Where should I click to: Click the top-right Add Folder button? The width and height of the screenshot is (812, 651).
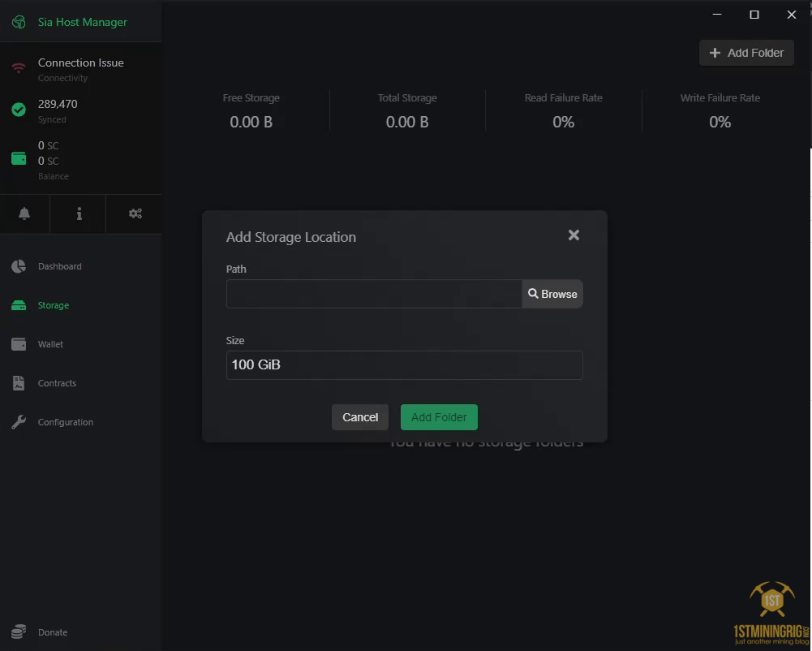click(746, 53)
